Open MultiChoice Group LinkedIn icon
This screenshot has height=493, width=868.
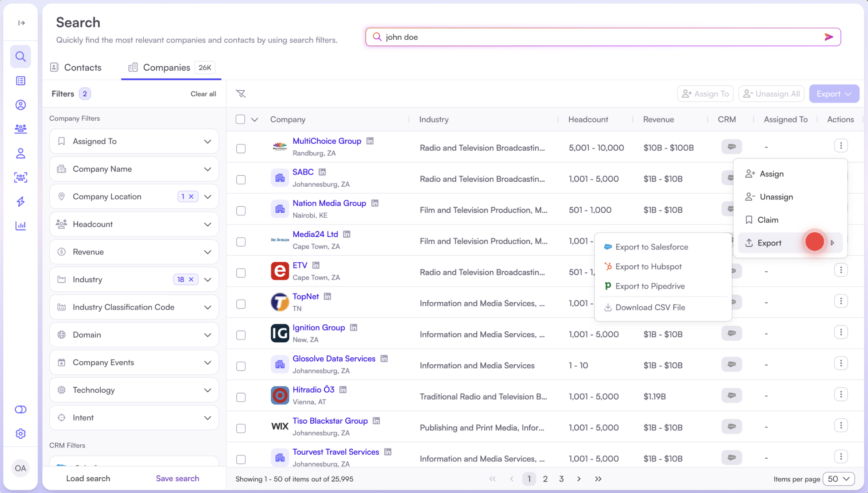click(x=370, y=141)
